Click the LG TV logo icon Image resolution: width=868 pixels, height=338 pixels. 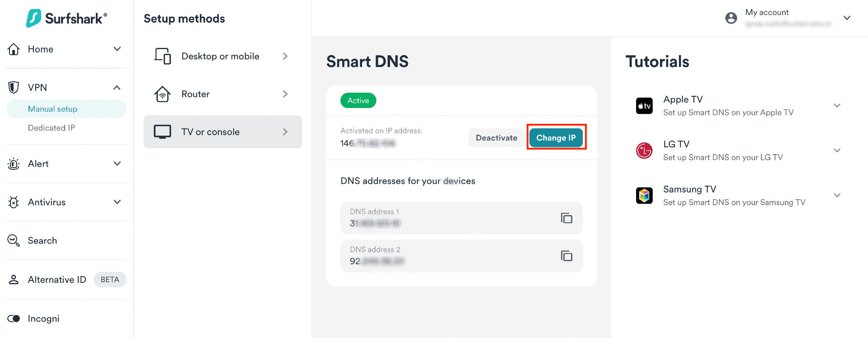644,151
